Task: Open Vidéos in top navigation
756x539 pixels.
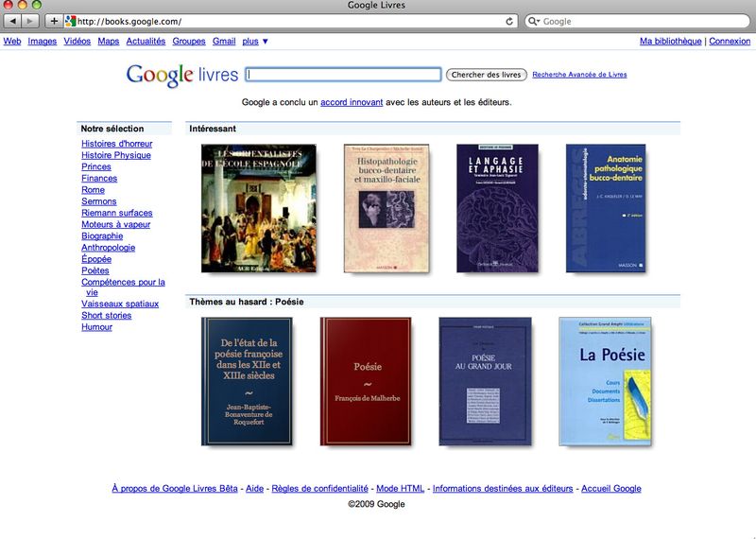Action: [x=77, y=42]
